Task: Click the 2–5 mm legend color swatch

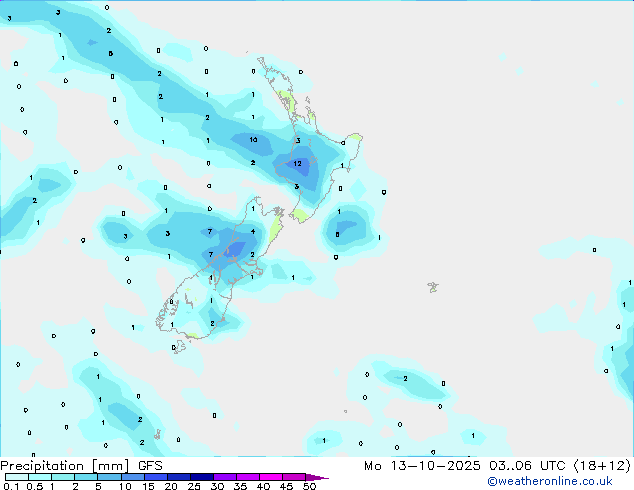Action: point(86,477)
